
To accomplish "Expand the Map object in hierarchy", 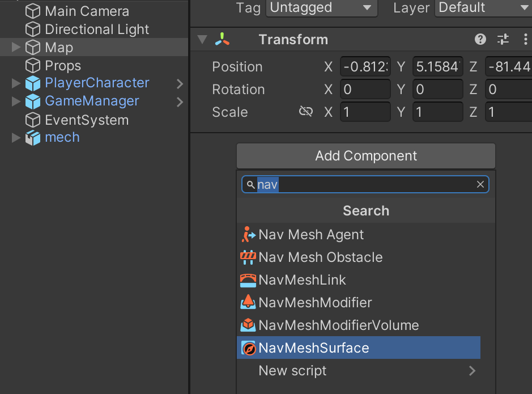I will pos(16,48).
